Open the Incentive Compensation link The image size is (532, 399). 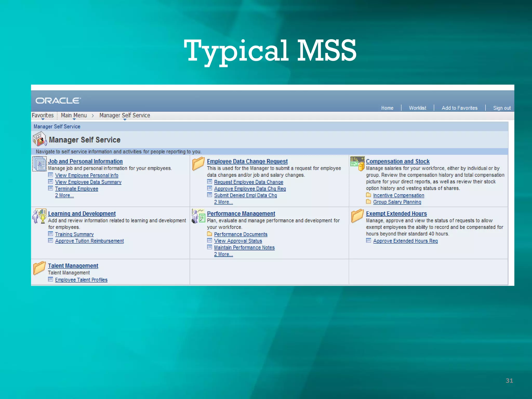pos(399,195)
